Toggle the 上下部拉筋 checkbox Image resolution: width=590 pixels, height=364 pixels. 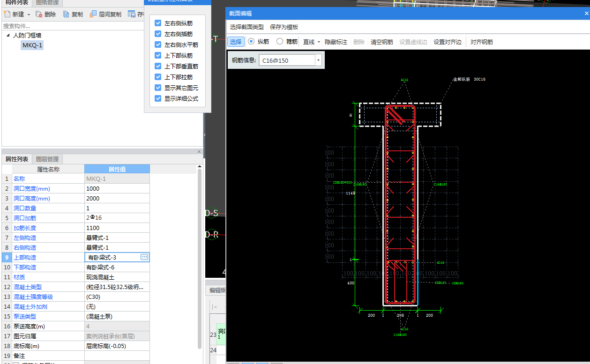[x=158, y=77]
